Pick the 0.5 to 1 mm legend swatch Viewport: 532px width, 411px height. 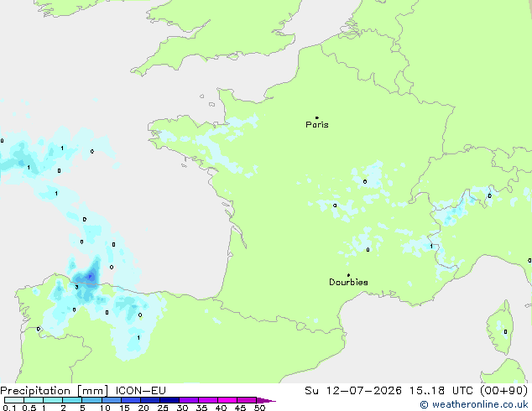(x=34, y=400)
